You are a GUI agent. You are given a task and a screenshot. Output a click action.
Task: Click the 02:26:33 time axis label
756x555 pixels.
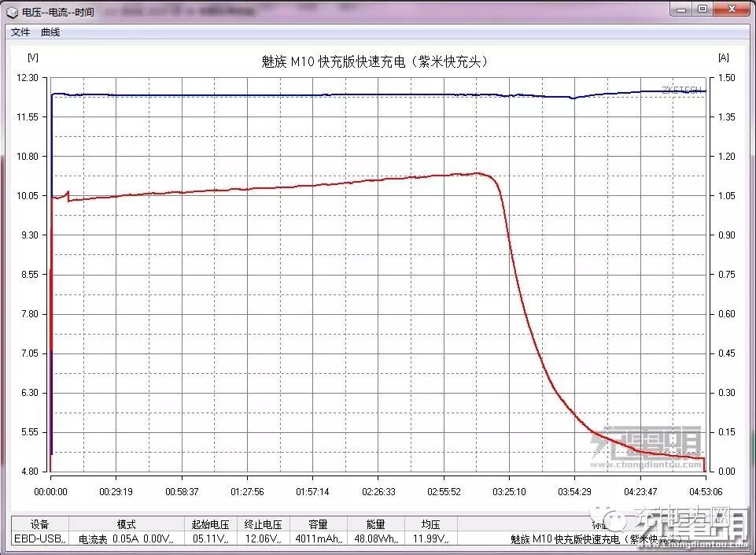pos(378,492)
